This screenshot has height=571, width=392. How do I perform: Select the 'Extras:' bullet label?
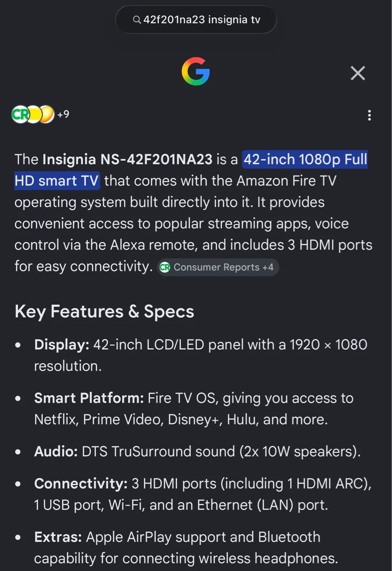(x=58, y=537)
